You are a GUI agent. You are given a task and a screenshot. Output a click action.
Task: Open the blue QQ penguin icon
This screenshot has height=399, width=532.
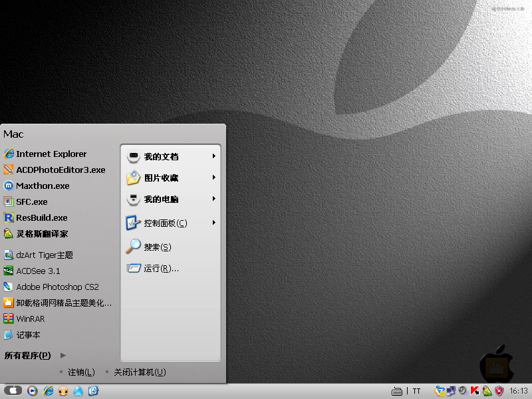pyautogui.click(x=78, y=391)
